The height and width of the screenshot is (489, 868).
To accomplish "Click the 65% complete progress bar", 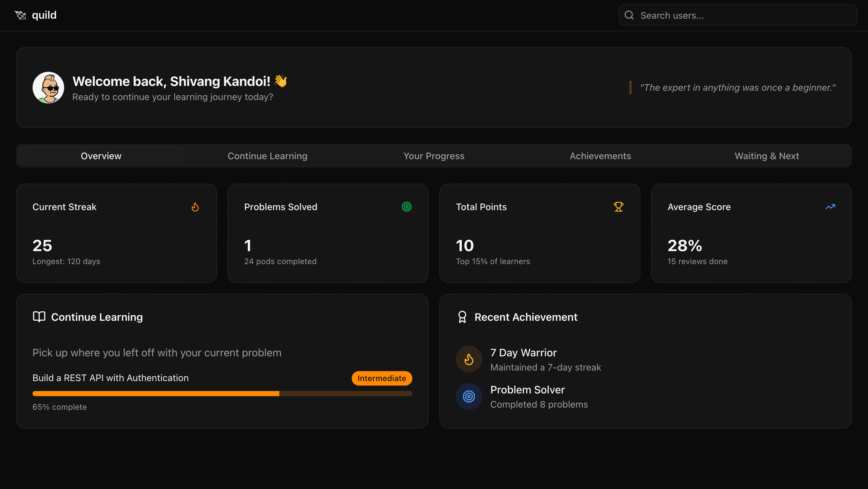I will point(222,393).
